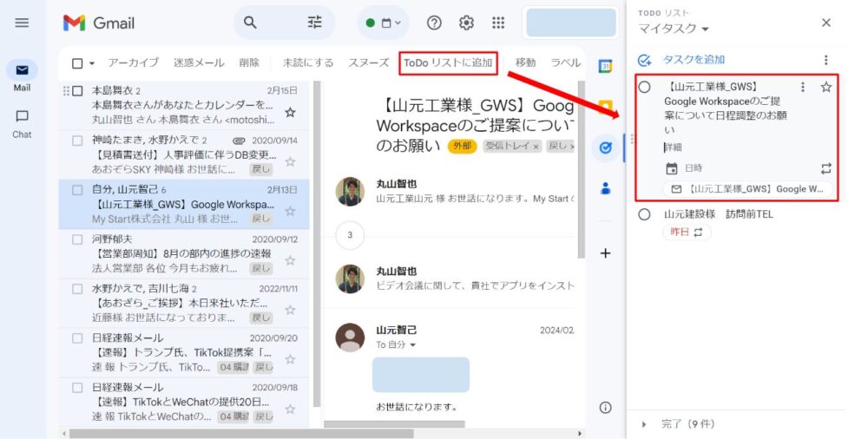Star the 2020/09/20 日経速報メール email
Viewport: 868px width, 439px height.
coord(290,359)
